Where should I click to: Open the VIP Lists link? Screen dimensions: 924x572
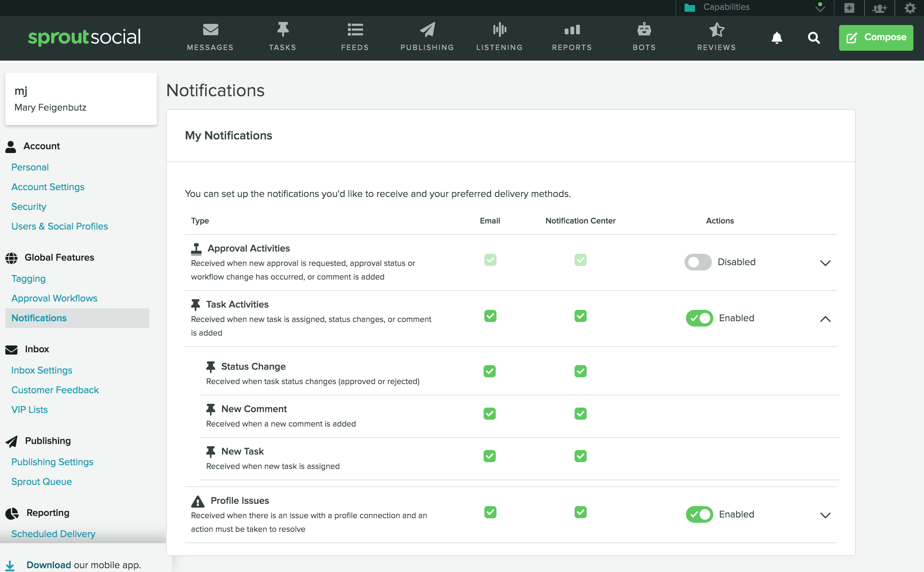pos(30,410)
